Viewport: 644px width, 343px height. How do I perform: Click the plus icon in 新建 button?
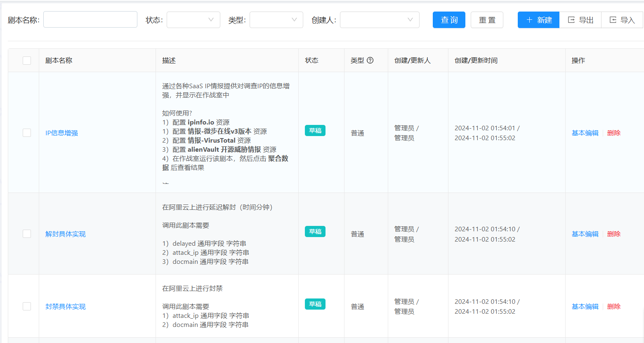click(x=529, y=20)
